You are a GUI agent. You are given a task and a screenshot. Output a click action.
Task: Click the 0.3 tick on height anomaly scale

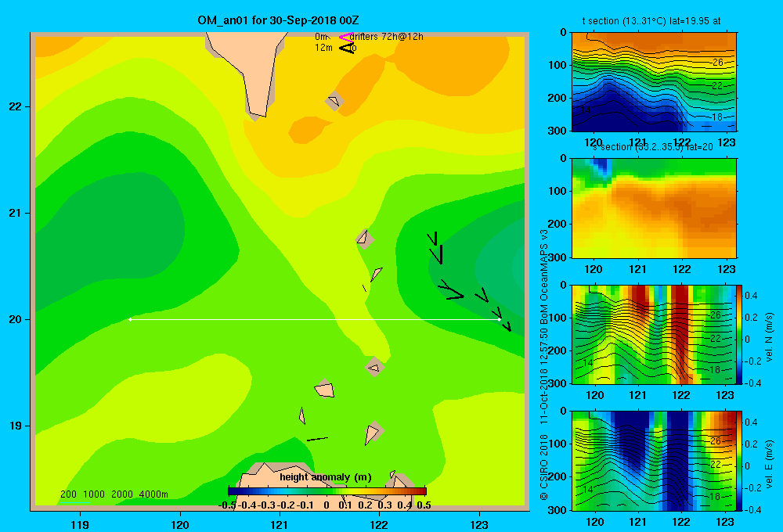384,505
